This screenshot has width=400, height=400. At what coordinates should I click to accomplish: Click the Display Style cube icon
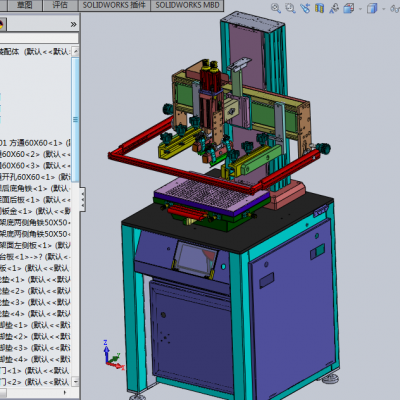tap(372, 8)
